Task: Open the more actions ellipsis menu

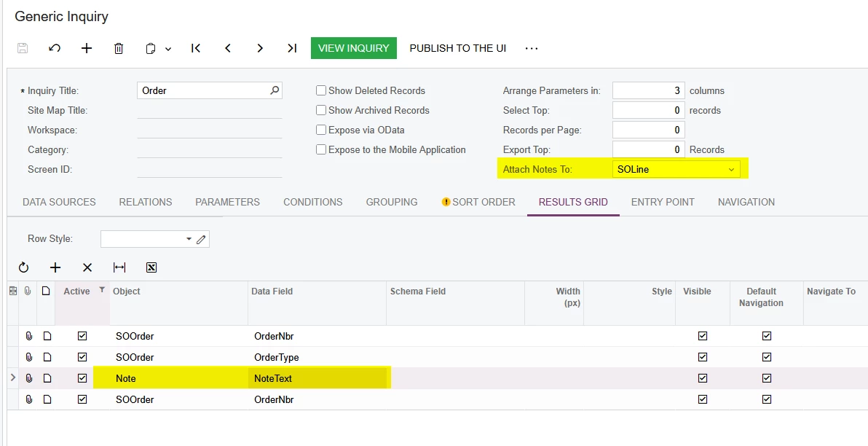Action: [532, 48]
